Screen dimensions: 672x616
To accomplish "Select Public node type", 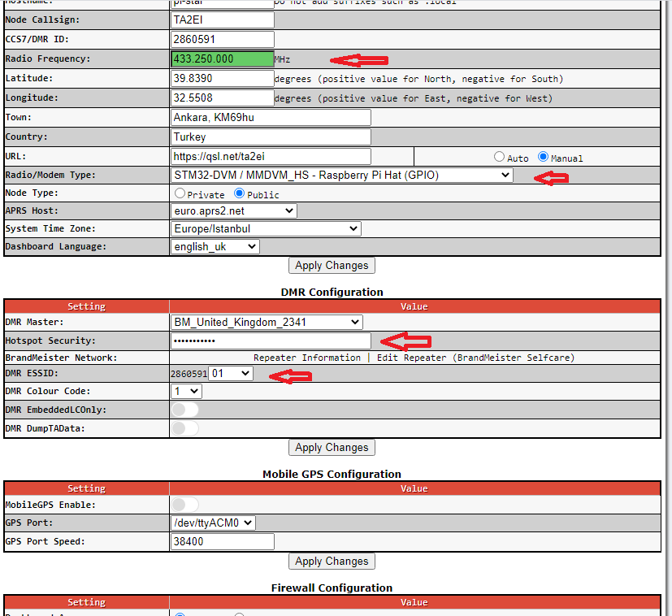I will pyautogui.click(x=239, y=193).
